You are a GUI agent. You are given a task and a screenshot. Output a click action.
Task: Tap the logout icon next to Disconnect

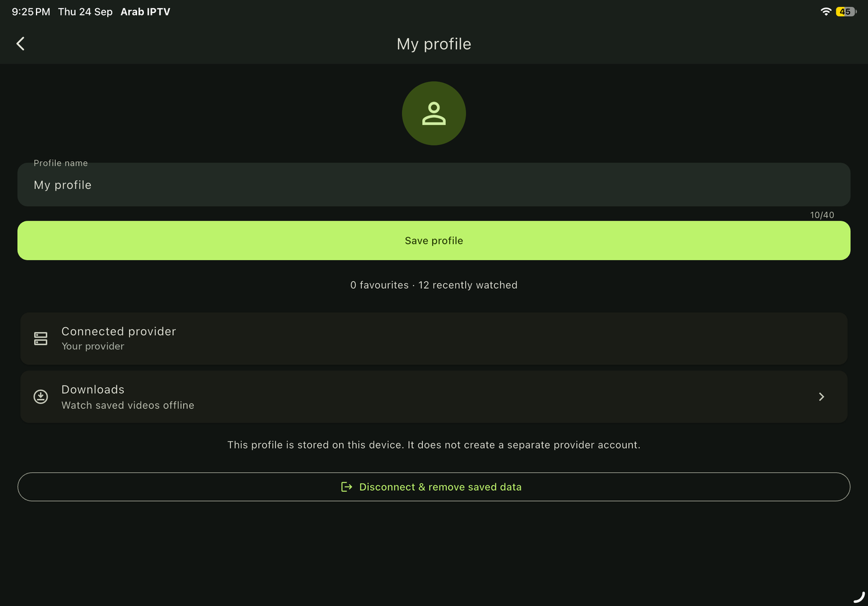(x=347, y=487)
